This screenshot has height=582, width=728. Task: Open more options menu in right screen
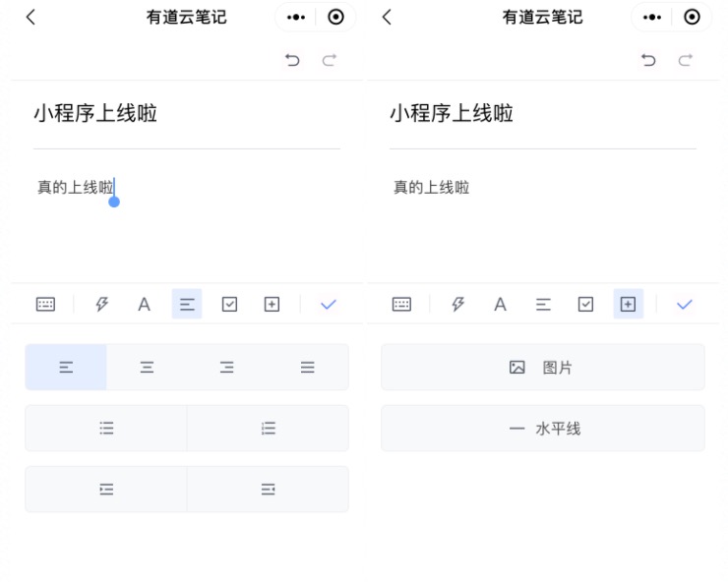tap(652, 18)
